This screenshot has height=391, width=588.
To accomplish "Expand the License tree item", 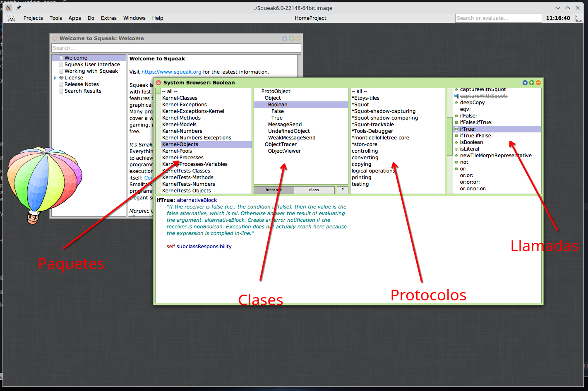I will point(55,78).
